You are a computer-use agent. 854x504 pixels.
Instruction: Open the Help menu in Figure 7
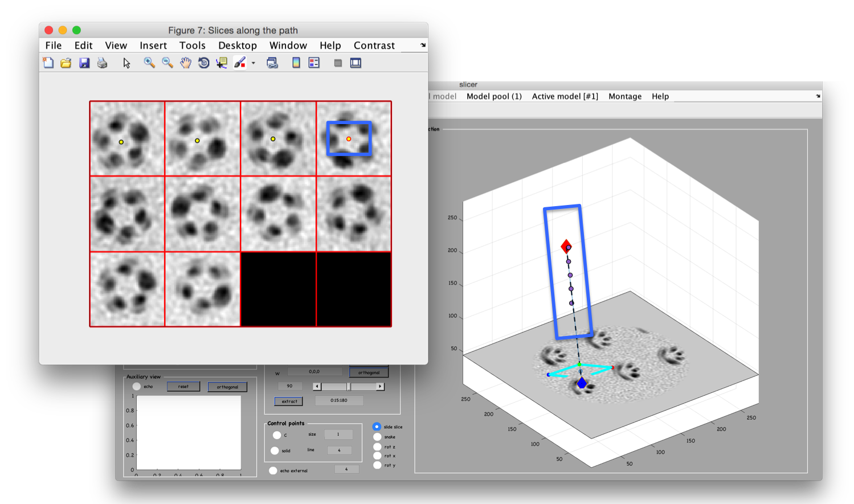pyautogui.click(x=330, y=46)
